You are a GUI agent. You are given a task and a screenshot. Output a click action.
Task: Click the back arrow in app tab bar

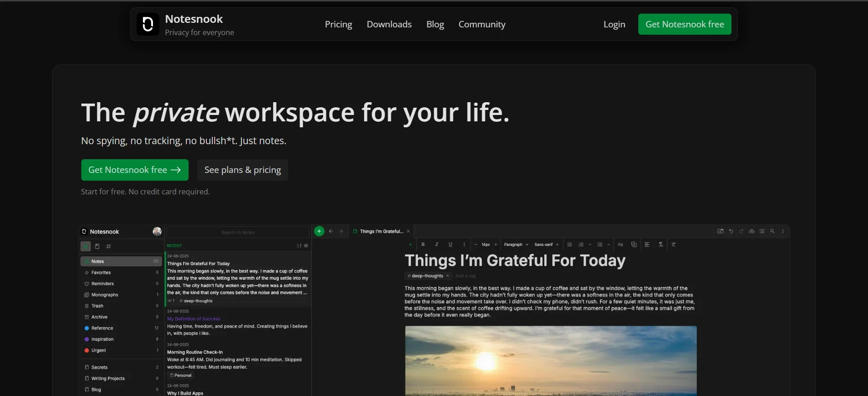pyautogui.click(x=331, y=231)
